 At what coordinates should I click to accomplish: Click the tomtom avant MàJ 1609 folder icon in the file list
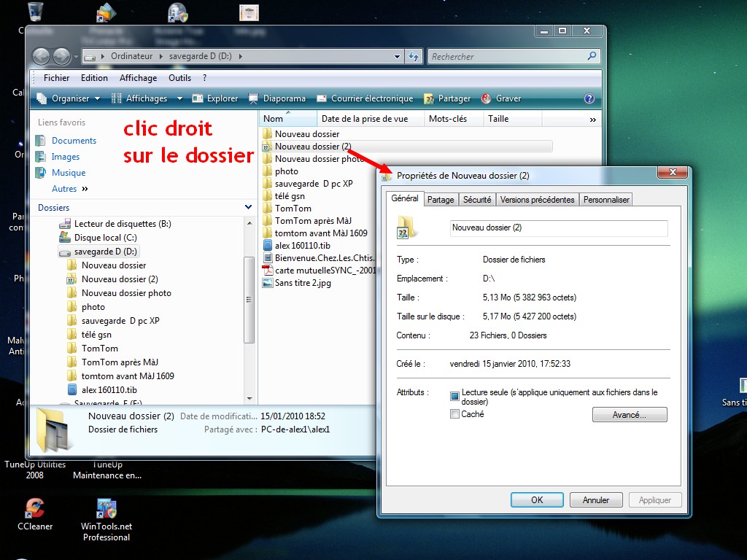coord(267,233)
